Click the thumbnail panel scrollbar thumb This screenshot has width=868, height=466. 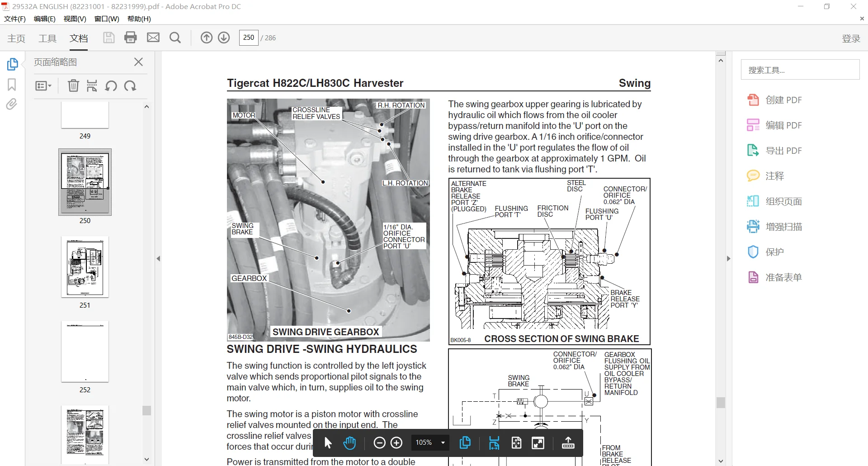[146, 410]
